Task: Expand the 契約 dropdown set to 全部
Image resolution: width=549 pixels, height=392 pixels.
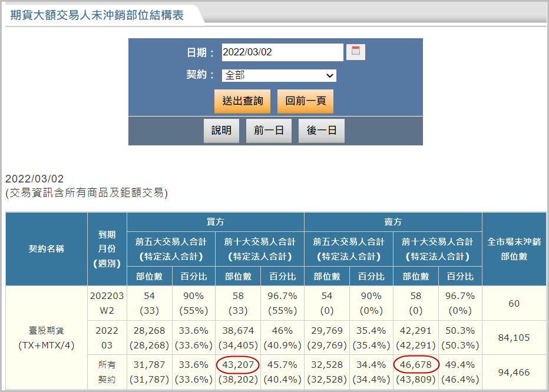Action: click(279, 75)
